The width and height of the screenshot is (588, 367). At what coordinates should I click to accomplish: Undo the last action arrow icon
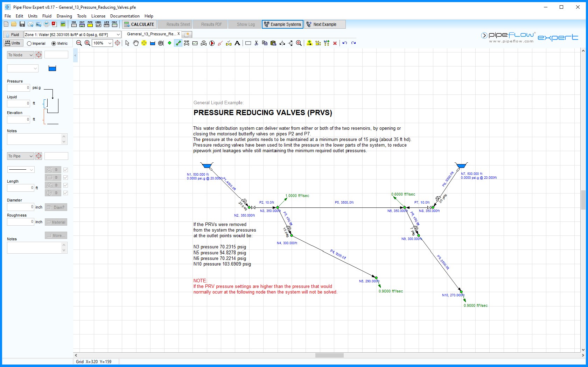(345, 43)
